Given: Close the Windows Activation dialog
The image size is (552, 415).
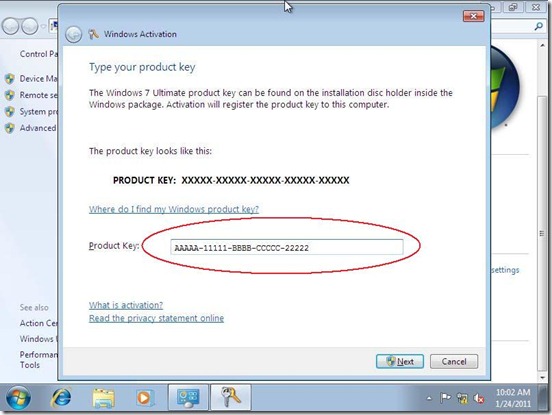Looking at the screenshot, I should [x=473, y=16].
